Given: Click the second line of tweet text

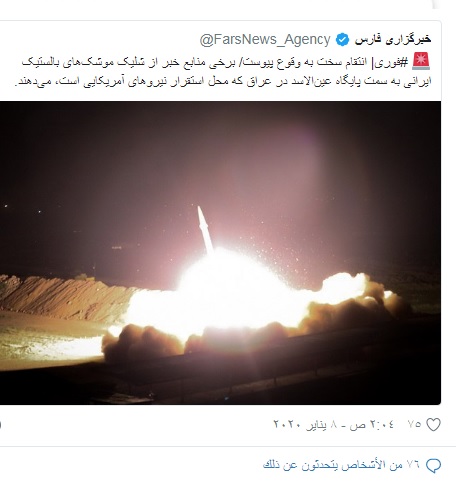Looking at the screenshot, I should (x=223, y=81).
